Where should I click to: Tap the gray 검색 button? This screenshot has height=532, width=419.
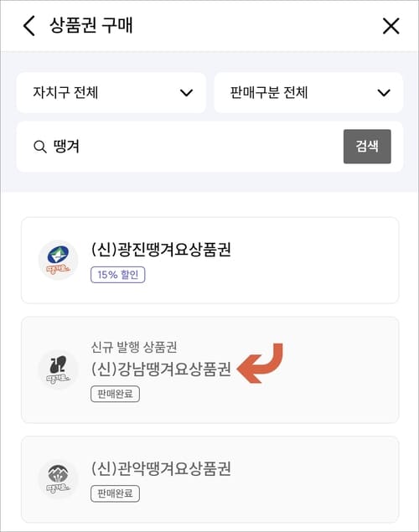tap(367, 147)
